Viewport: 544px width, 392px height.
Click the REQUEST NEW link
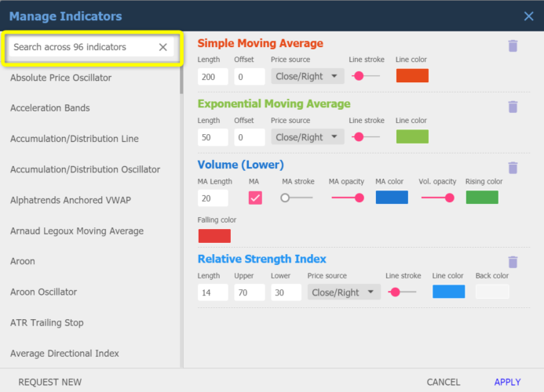pyautogui.click(x=50, y=382)
